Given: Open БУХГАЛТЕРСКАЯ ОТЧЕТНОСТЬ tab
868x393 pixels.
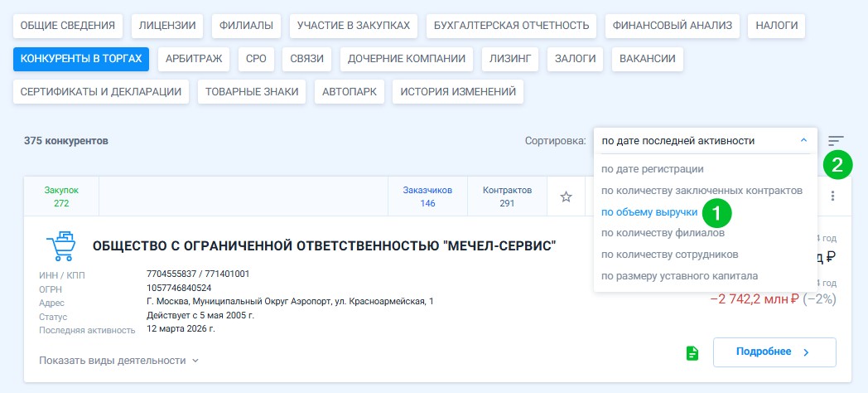Looking at the screenshot, I should tap(512, 26).
